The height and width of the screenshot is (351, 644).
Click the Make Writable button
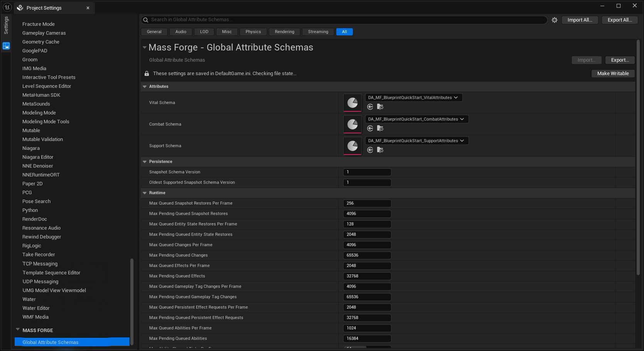(613, 74)
